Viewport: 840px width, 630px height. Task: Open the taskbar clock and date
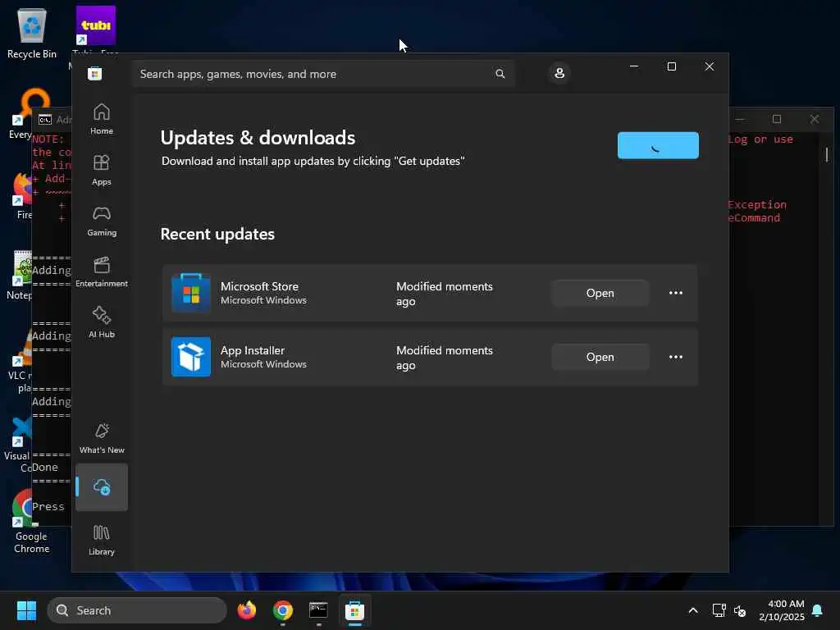click(x=782, y=610)
